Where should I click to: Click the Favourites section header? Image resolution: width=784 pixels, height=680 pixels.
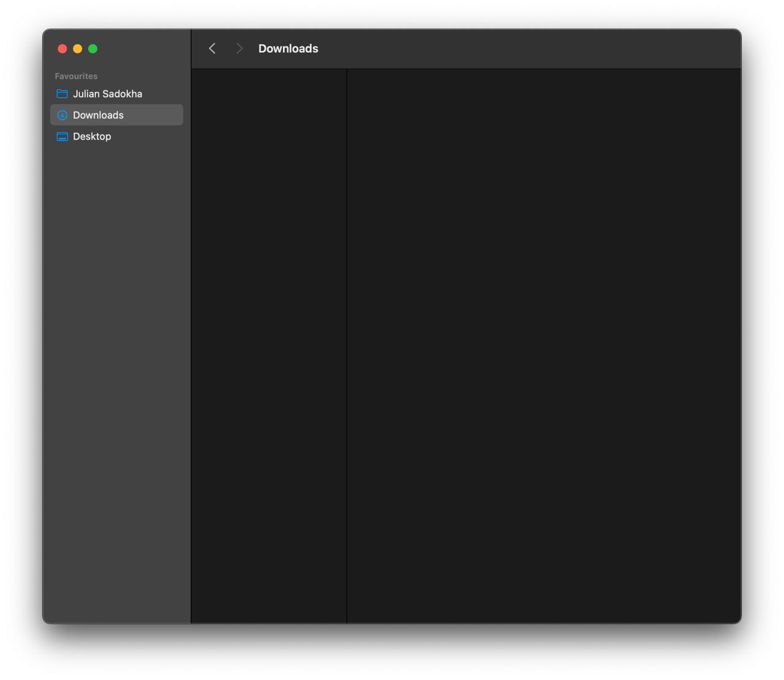pos(76,76)
